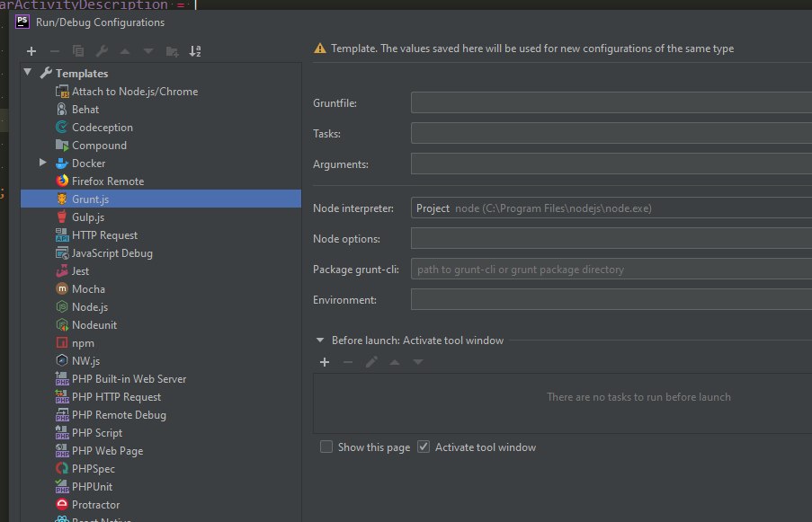
Task: Click the Codeception template icon
Action: tap(62, 128)
